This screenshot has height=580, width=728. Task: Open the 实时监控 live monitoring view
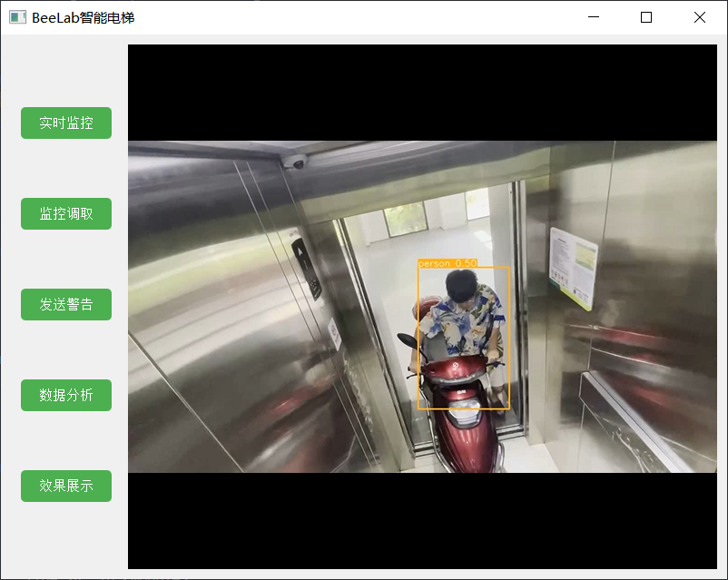[x=66, y=123]
